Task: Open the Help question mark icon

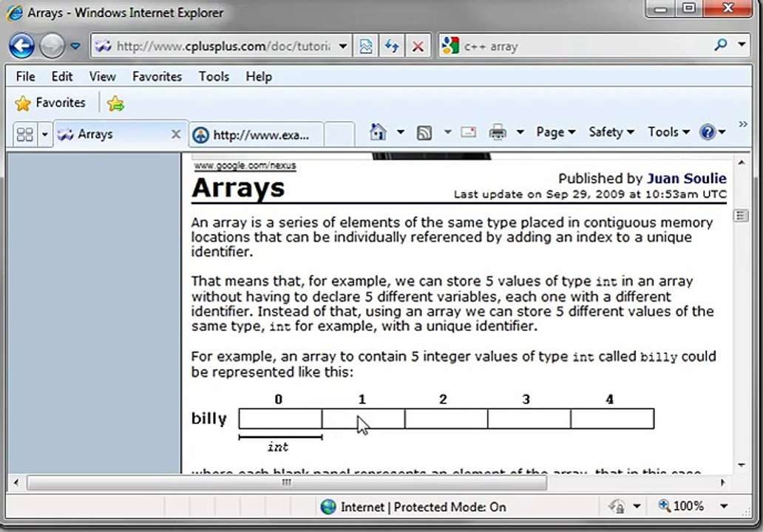Action: tap(712, 132)
